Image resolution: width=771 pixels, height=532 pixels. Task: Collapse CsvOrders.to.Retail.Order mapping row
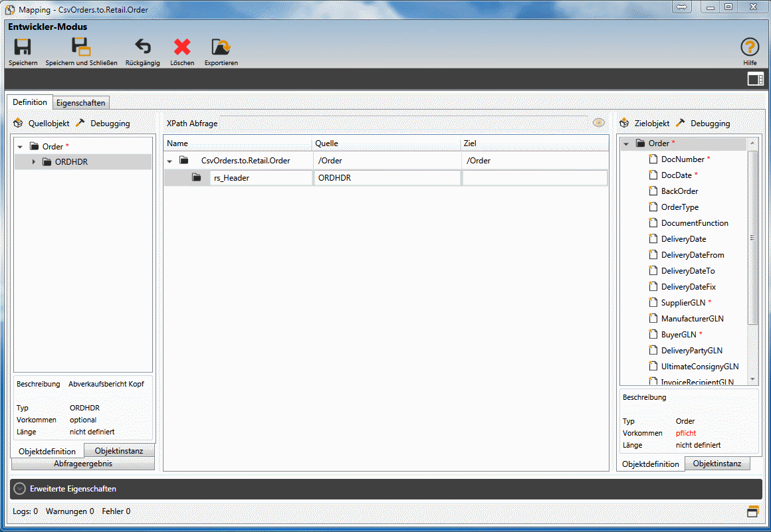[169, 161]
